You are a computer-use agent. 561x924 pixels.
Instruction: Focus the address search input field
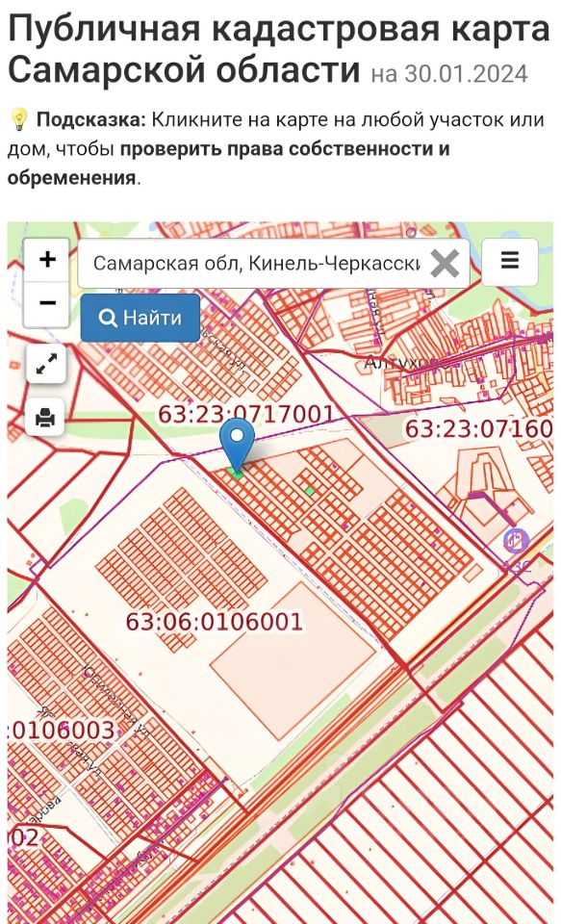click(257, 263)
